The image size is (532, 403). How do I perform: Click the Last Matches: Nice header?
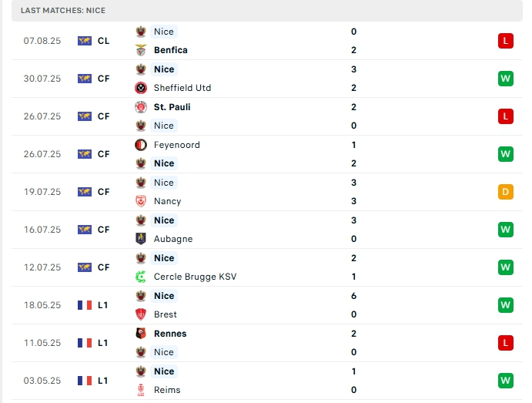click(63, 10)
